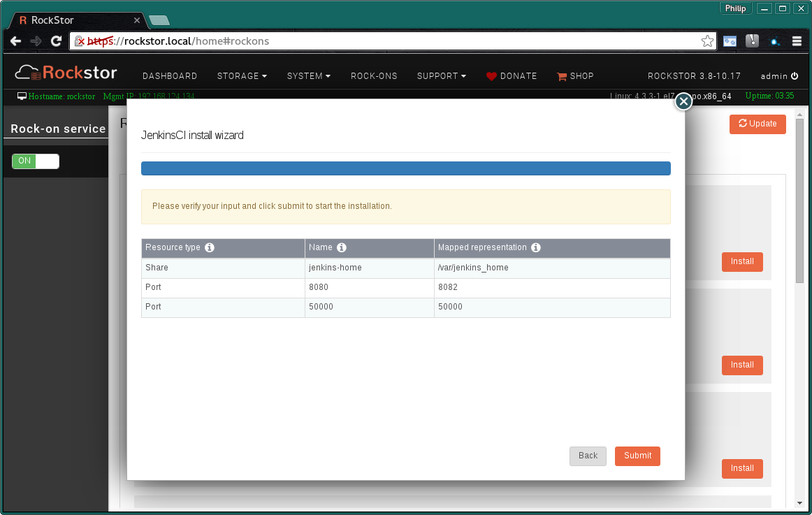Viewport: 812px width, 515px height.
Task: Open the Chrome hamburger menu
Action: pyautogui.click(x=797, y=41)
